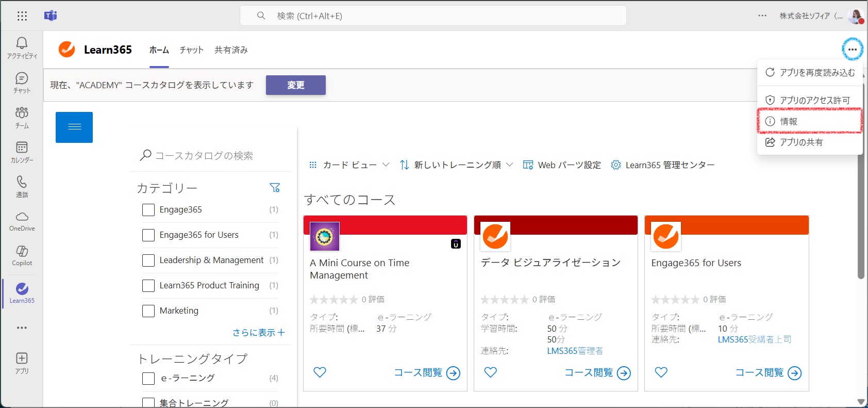Viewport: 868px width, 408px height.
Task: Check Leadership & Management category
Action: point(148,260)
